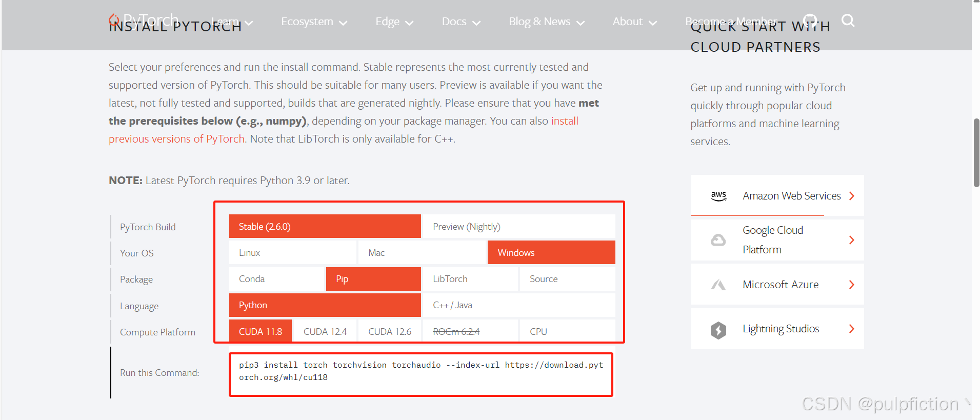Image resolution: width=980 pixels, height=420 pixels.
Task: Click the 'PyTorch Build' row label
Action: tap(148, 227)
